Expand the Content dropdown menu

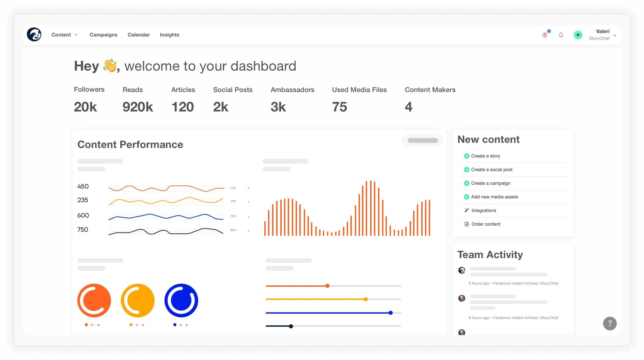pos(65,34)
